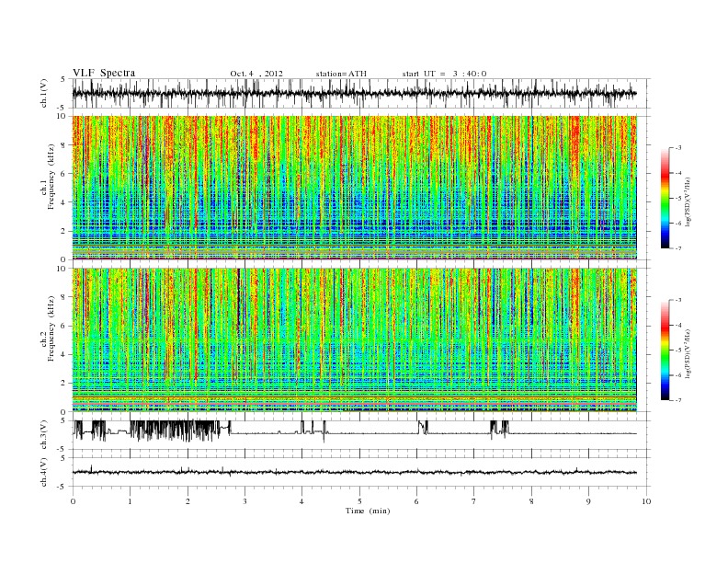Click the ch.2 spectrogram color bar
Image resolution: width=728 pixels, height=563 pixels.
pyautogui.click(x=665, y=350)
